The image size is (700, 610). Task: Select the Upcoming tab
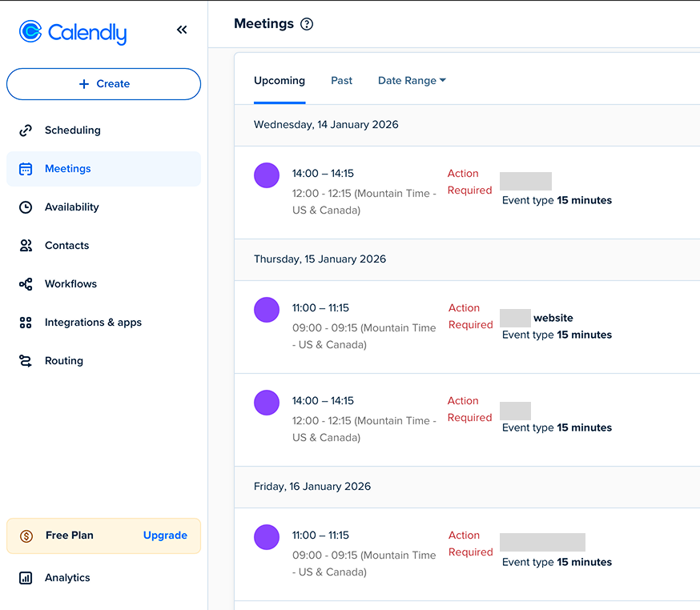pos(280,81)
